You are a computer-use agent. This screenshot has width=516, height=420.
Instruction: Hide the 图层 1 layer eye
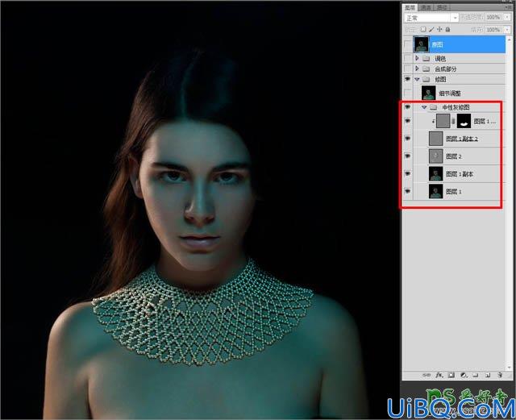point(407,191)
